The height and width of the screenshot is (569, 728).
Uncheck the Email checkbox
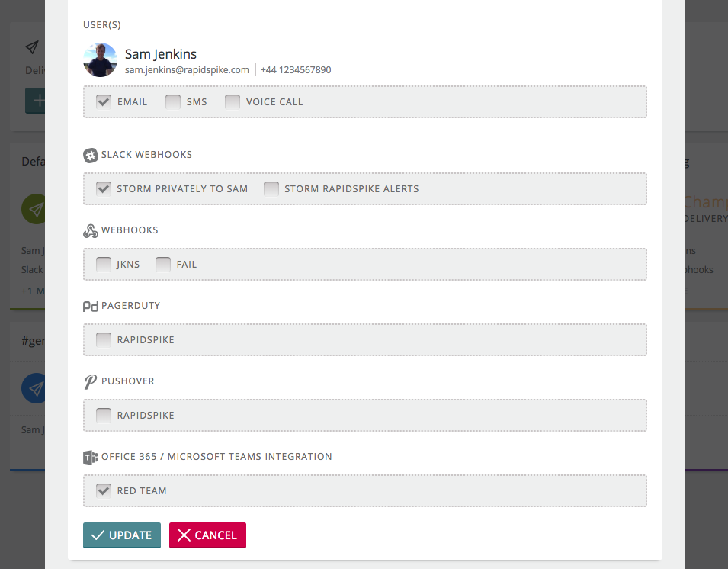click(x=104, y=101)
